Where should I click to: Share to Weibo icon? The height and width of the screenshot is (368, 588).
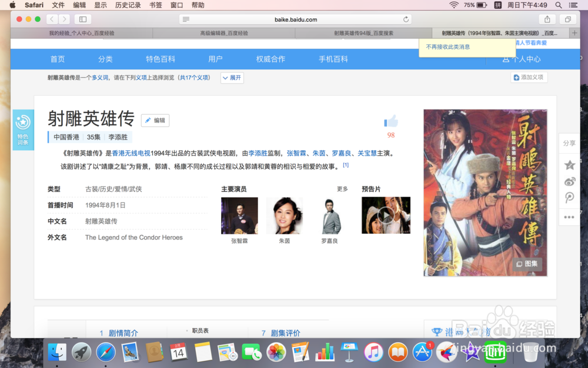pyautogui.click(x=570, y=182)
